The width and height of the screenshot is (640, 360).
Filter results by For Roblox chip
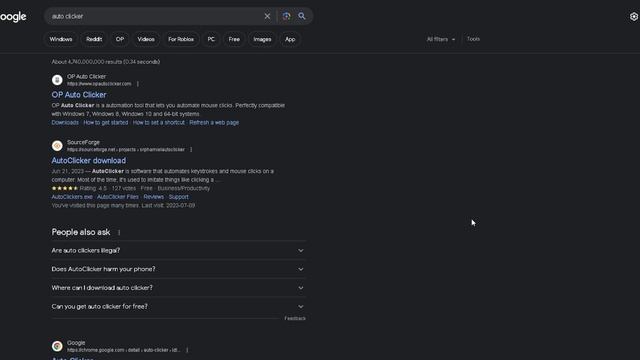click(x=181, y=39)
